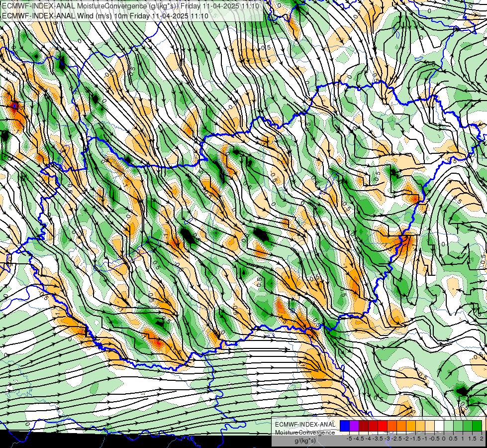Click the 2 tick label at legend end
487x448 pixels.
pos(482,439)
